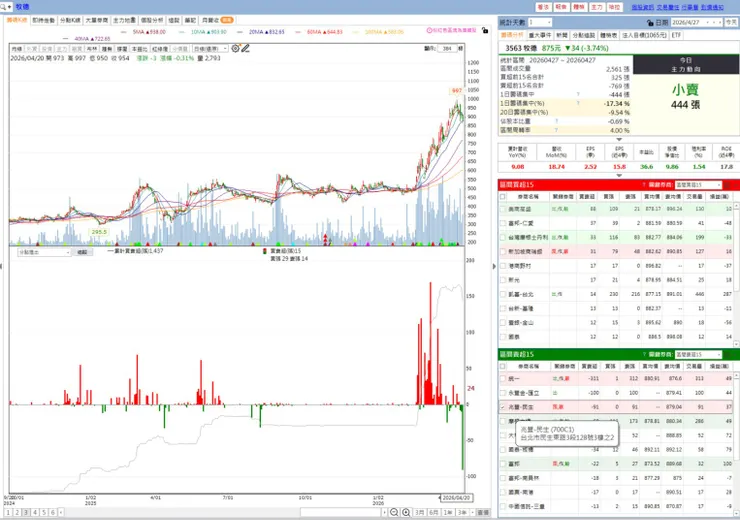Toggle the 均線 chart overlay button
The width and height of the screenshot is (740, 520).
point(17,49)
